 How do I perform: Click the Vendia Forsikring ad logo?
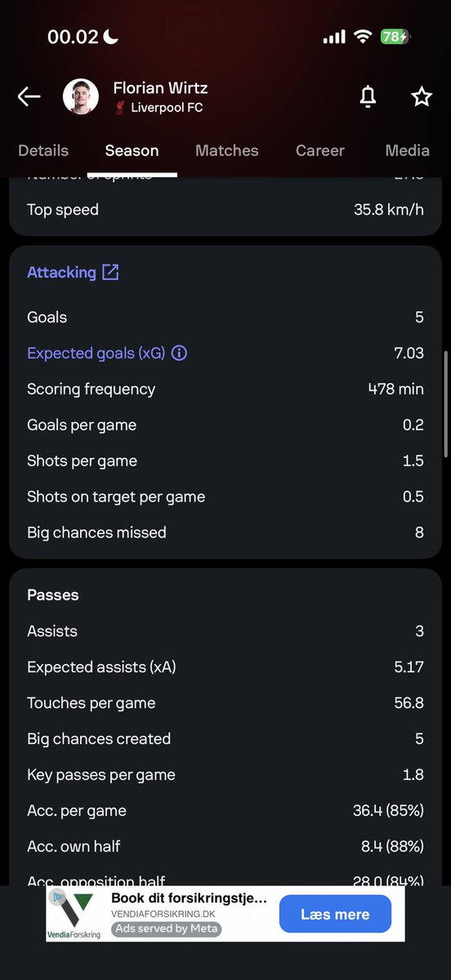74,914
